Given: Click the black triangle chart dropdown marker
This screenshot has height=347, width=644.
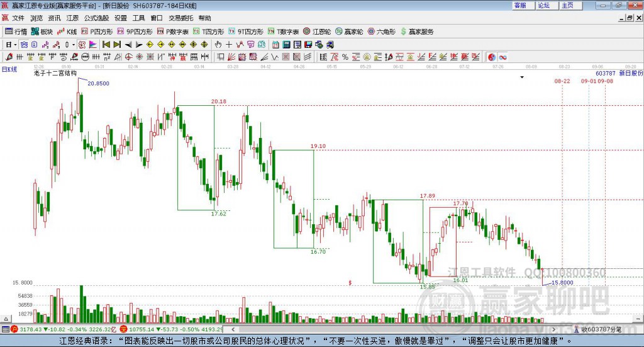Looking at the screenshot, I should 522,77.
